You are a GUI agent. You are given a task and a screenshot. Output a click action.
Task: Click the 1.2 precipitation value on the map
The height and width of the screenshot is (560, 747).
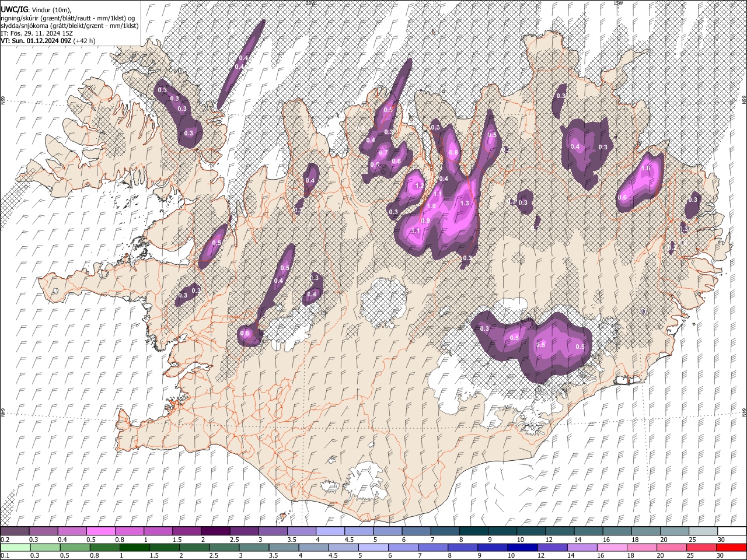[x=418, y=186]
